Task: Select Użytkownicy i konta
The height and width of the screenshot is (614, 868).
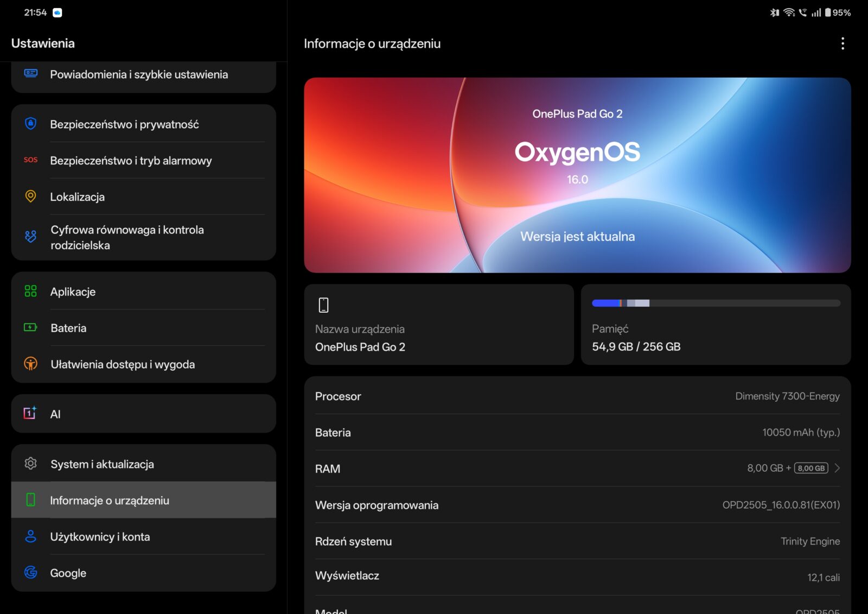Action: (x=100, y=537)
